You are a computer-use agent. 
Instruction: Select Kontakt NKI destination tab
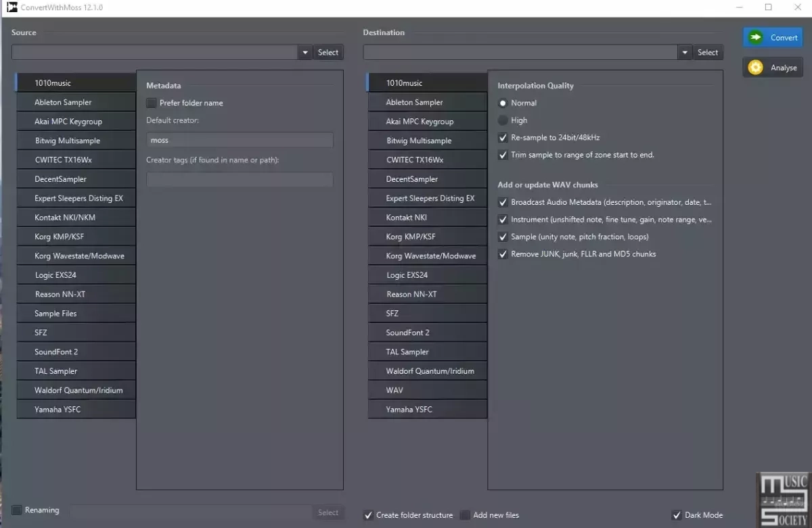pos(428,218)
